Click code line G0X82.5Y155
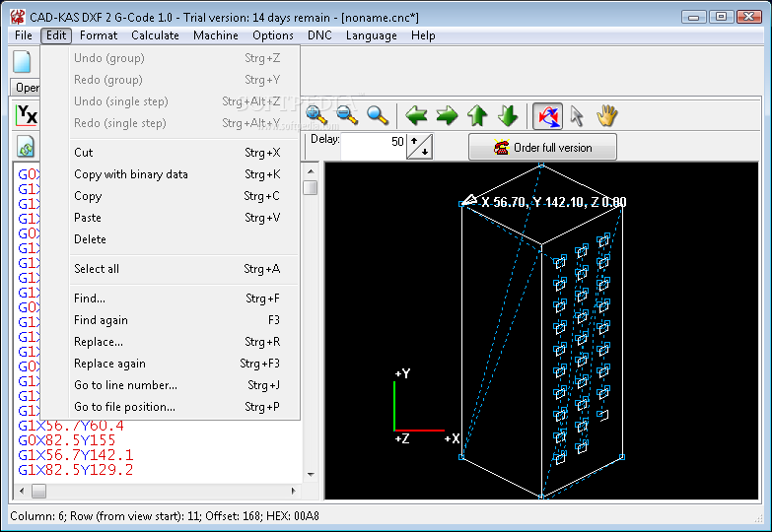772x532 pixels. tap(66, 440)
